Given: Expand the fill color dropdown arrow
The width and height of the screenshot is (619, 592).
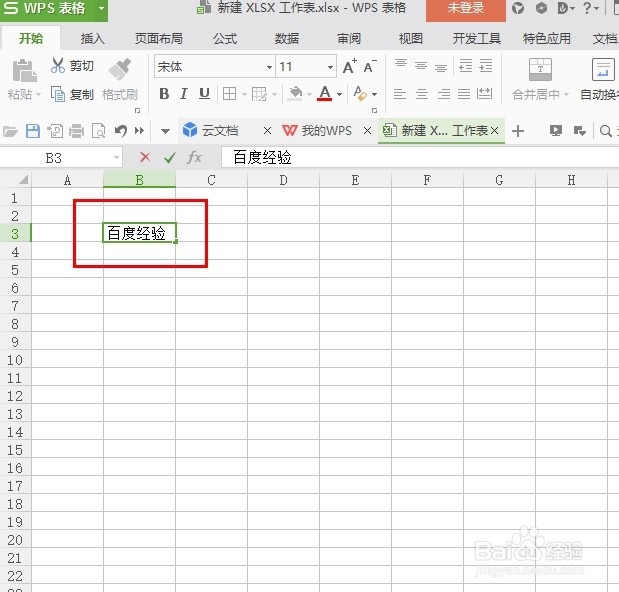Looking at the screenshot, I should coord(309,94).
